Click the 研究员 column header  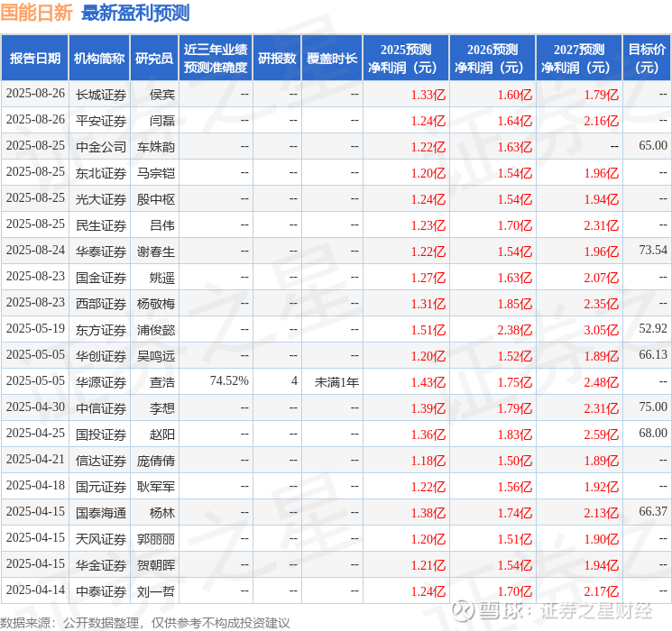(154, 59)
